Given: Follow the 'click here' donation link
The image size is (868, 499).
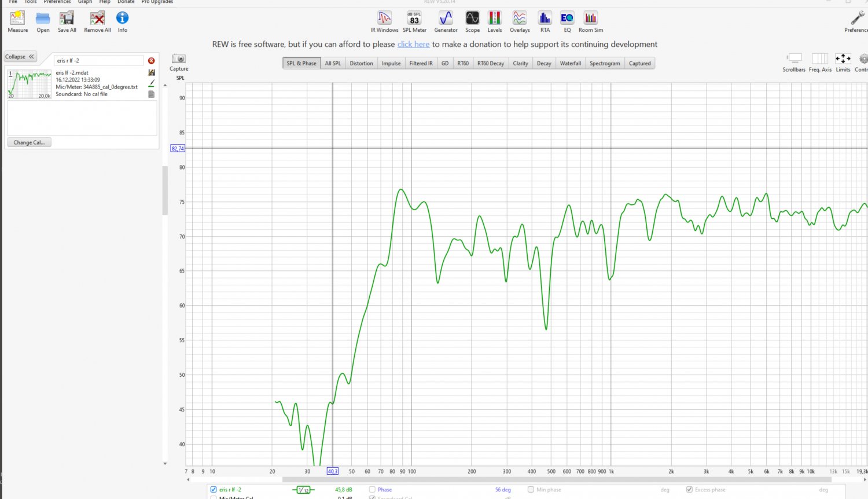Looking at the screenshot, I should click(x=413, y=45).
